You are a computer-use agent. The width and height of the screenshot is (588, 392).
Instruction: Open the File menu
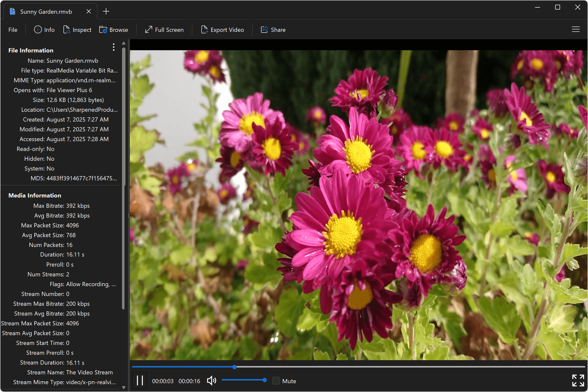(x=13, y=30)
